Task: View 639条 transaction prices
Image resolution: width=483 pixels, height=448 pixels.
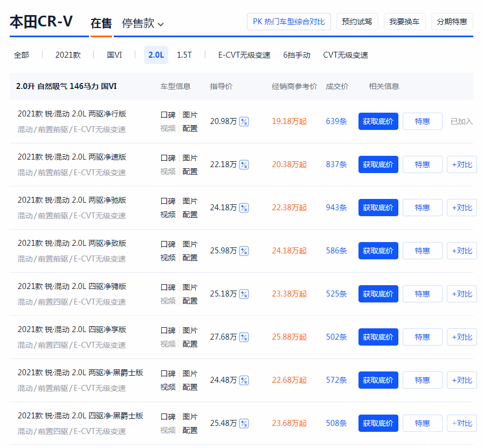Action: pos(336,121)
